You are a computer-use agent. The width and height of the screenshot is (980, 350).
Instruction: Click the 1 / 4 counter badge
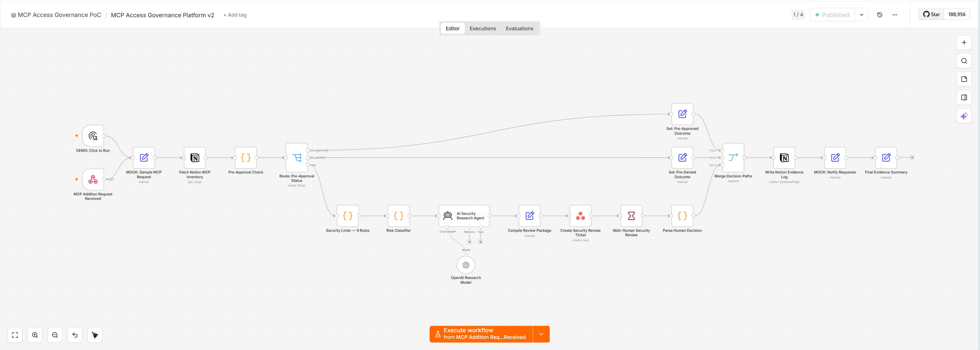798,15
